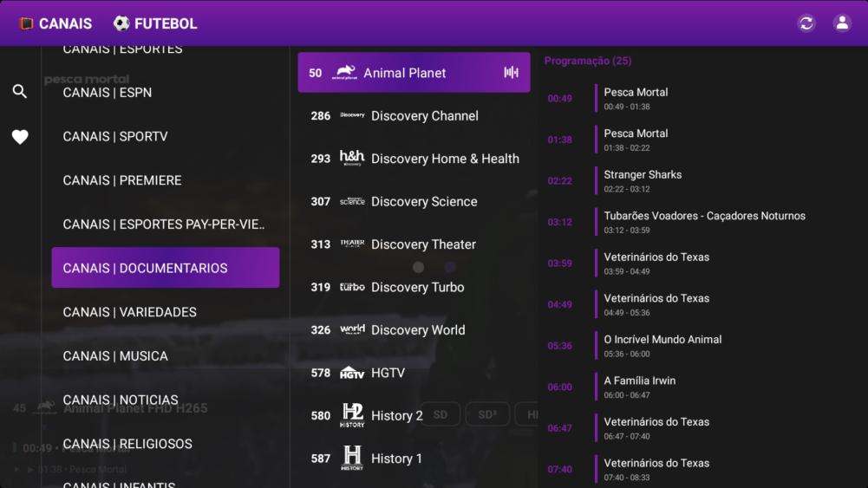
Task: Play channel 580 History 2
Action: tap(414, 415)
